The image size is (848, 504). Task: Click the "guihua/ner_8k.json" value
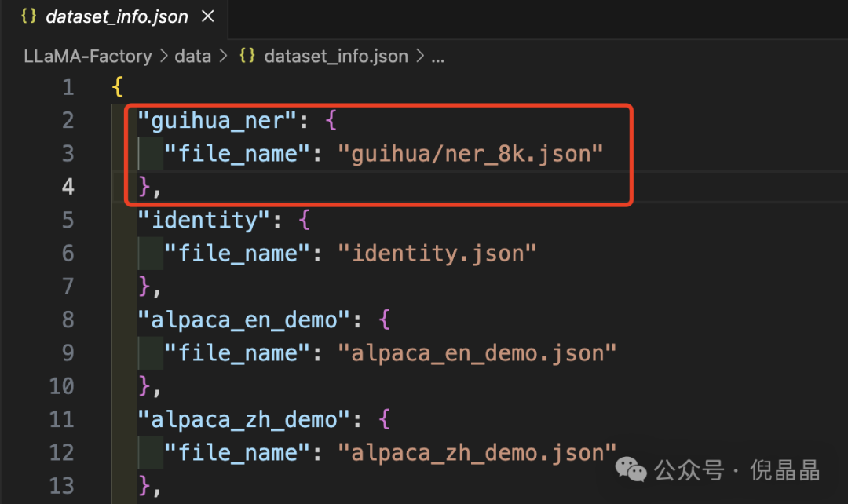coord(470,154)
